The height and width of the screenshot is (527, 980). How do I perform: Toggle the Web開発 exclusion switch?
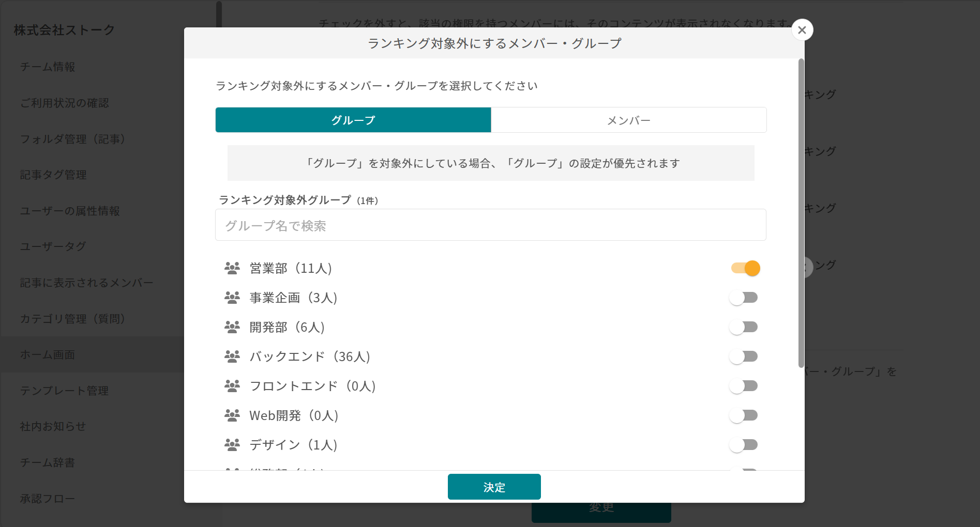point(744,415)
